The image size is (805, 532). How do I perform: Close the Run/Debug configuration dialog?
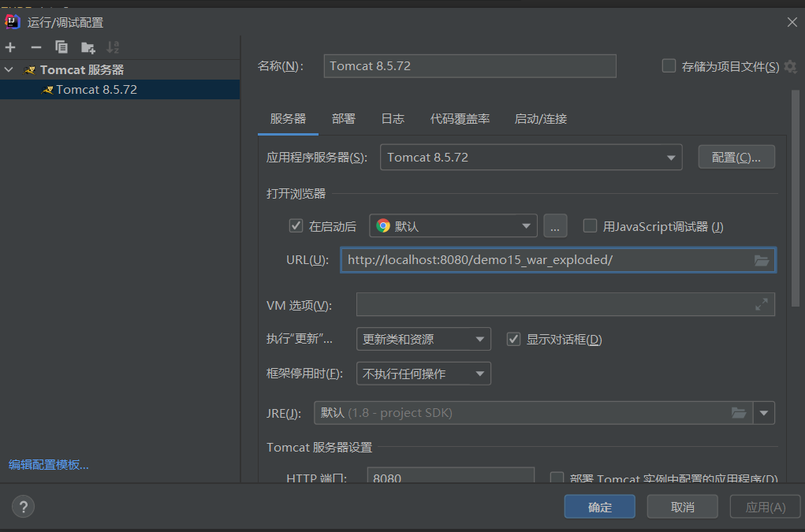(792, 22)
